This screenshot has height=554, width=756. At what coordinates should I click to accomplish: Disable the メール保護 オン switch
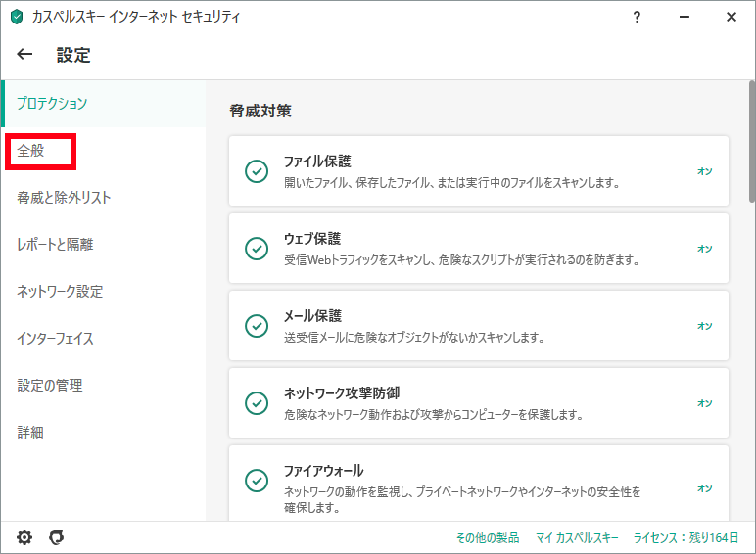click(x=704, y=326)
